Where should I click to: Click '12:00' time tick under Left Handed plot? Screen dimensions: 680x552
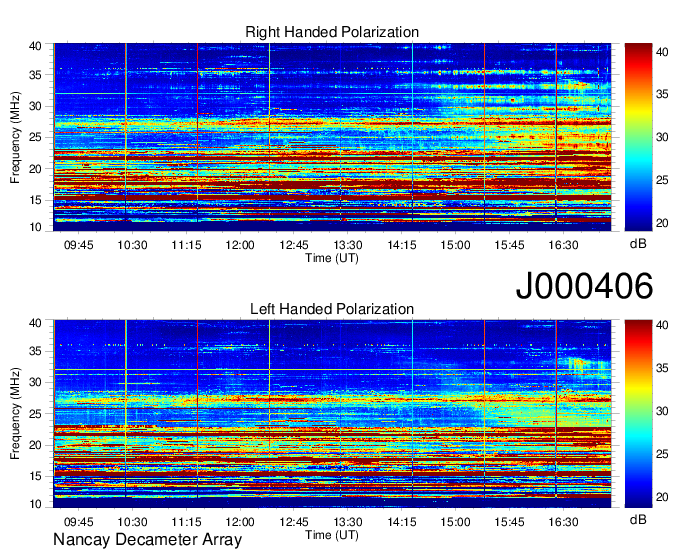point(240,522)
